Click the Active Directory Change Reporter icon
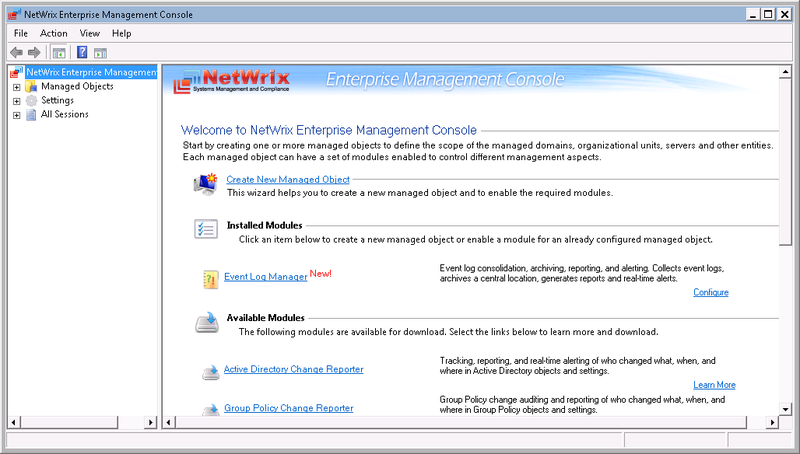800x454 pixels. tap(210, 372)
